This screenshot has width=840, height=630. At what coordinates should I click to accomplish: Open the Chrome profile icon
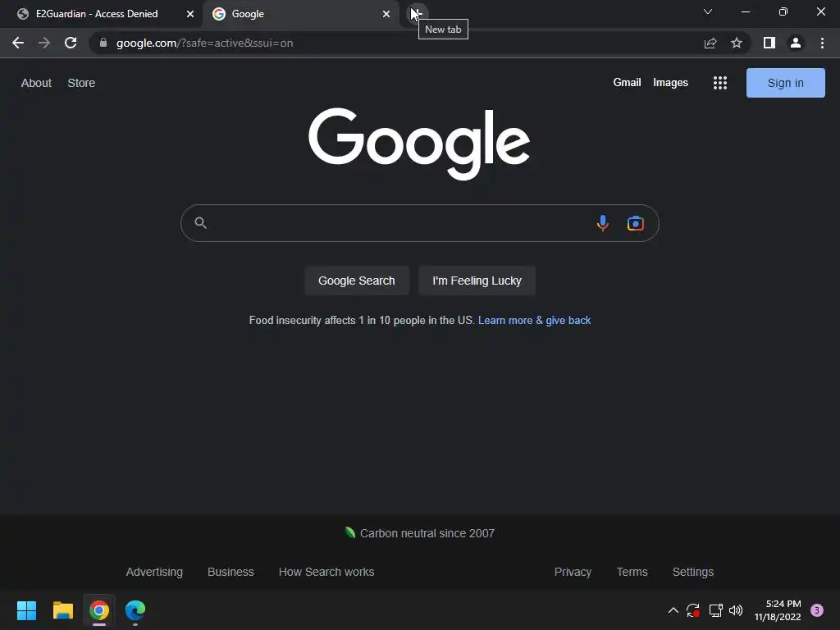tap(796, 43)
